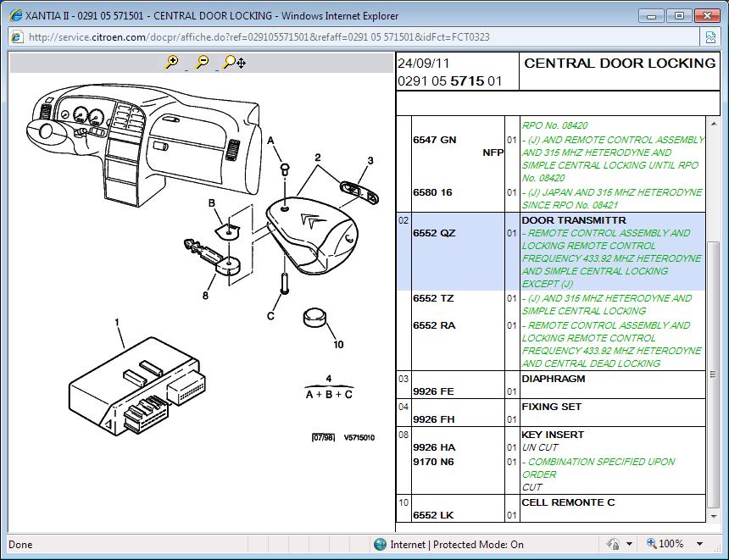Select part number 9926 FE

pos(433,391)
